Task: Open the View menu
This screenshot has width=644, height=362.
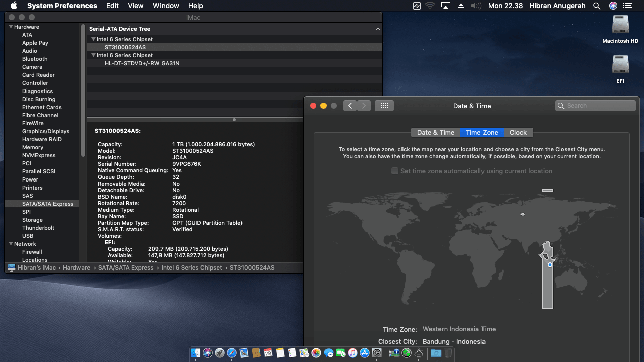Action: click(x=136, y=6)
